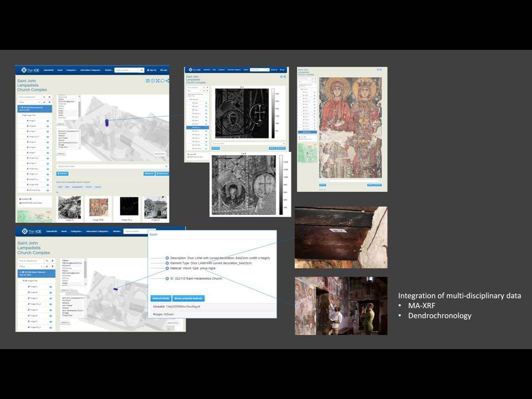Click Select all under Ifc list, top-left window
This screenshot has width=532, height=399.
61,124
